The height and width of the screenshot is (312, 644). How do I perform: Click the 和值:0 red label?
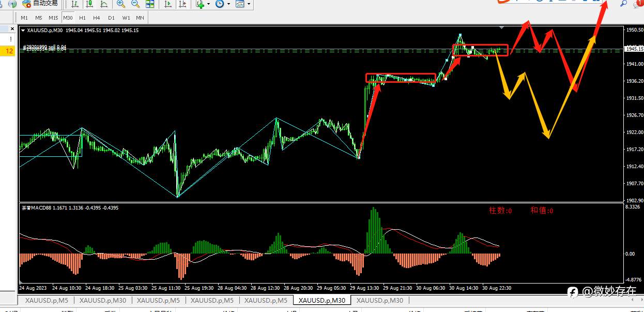(x=542, y=211)
